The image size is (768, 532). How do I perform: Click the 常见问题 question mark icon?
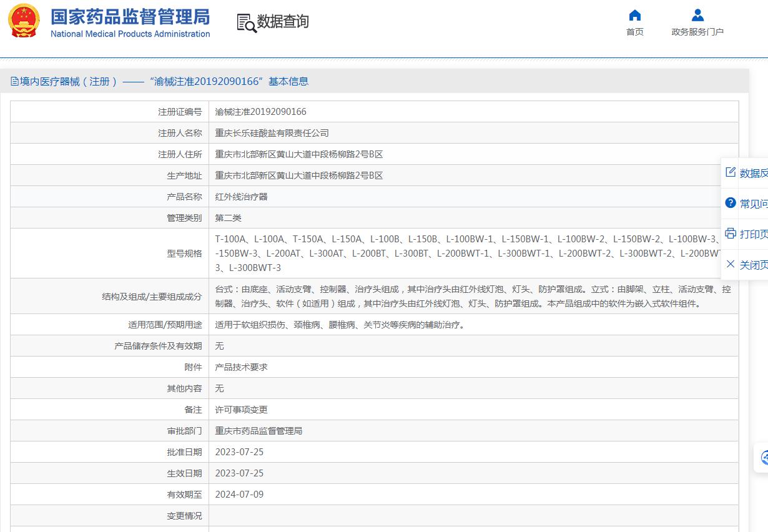pyautogui.click(x=731, y=203)
